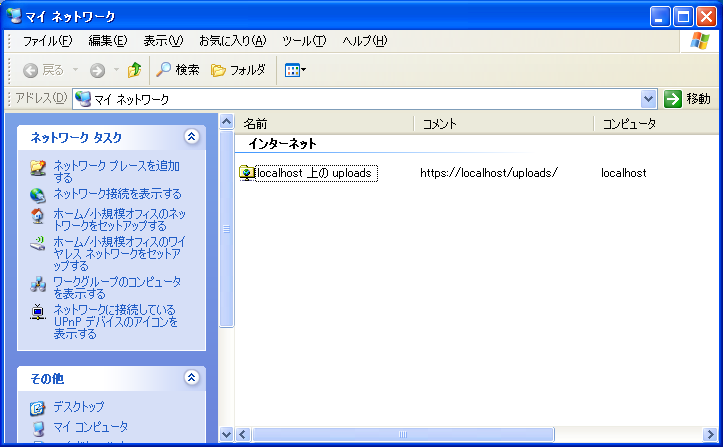Open the Forward button history dropdown arrow
This screenshot has height=447, width=723.
click(116, 70)
